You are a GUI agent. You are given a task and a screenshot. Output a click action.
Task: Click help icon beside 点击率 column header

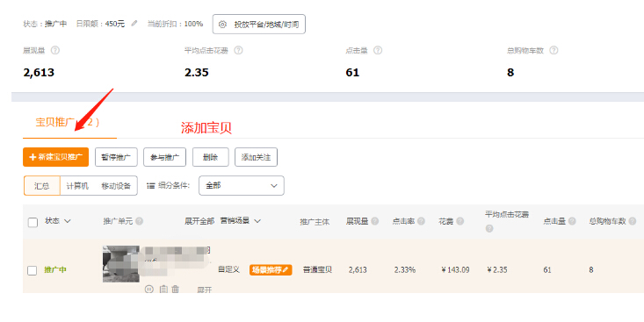[421, 221]
